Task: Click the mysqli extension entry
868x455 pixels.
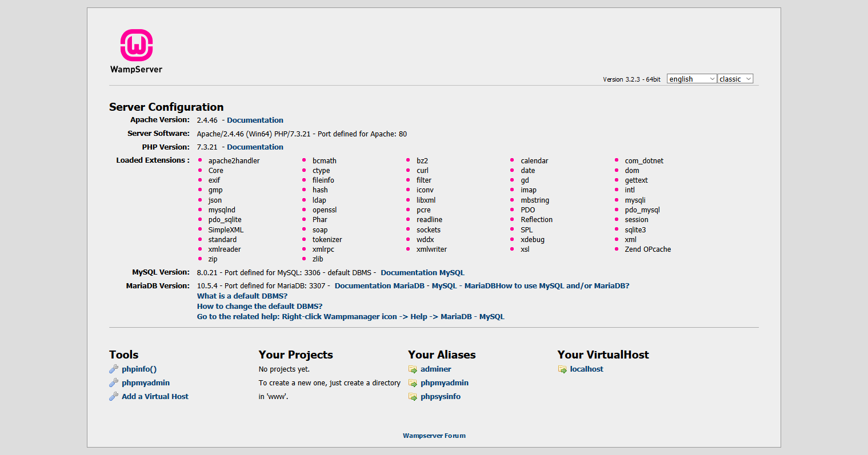Action: pyautogui.click(x=635, y=200)
